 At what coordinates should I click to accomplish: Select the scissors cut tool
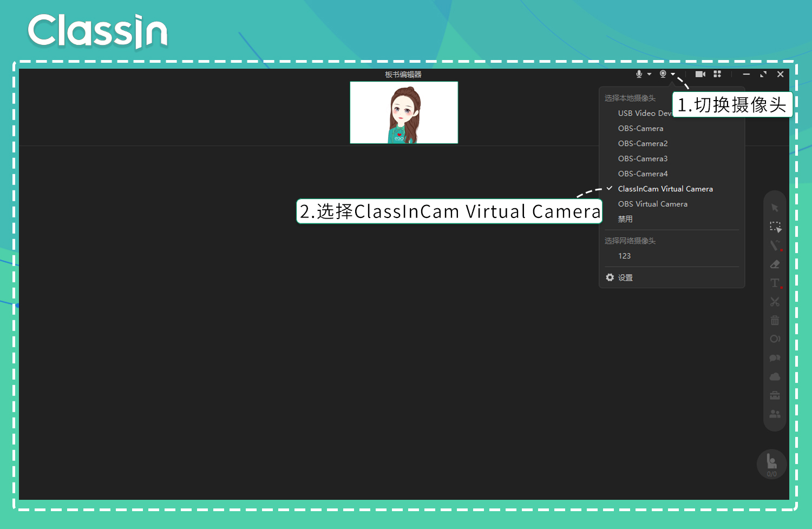[775, 302]
